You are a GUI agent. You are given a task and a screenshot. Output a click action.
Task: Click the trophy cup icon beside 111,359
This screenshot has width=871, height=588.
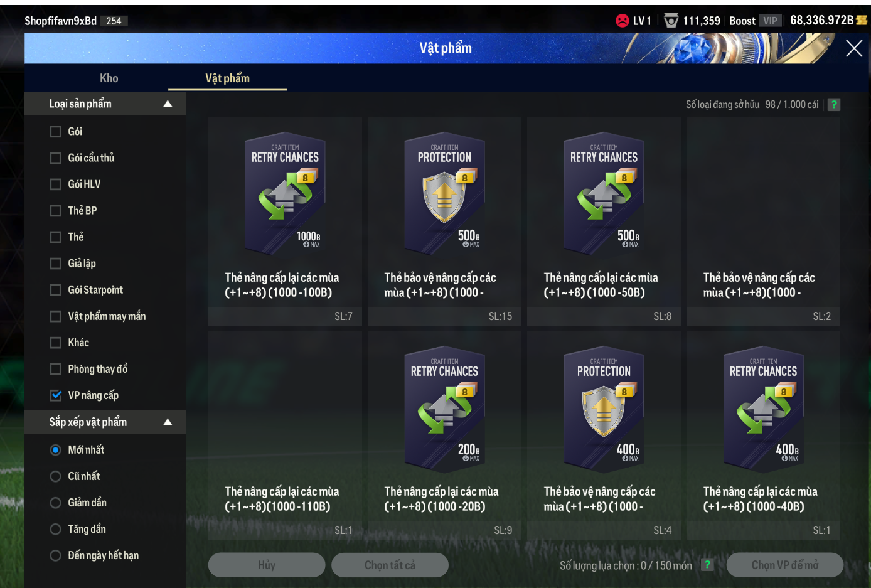pos(671,21)
